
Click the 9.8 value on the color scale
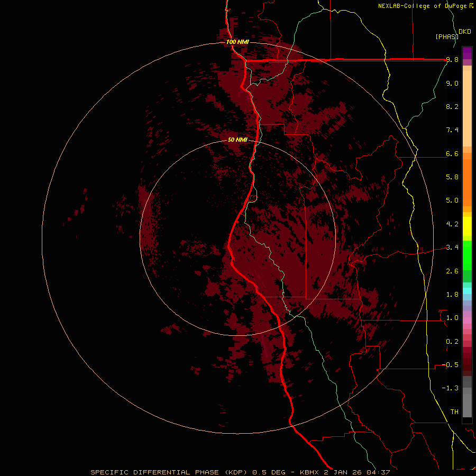tap(452, 59)
